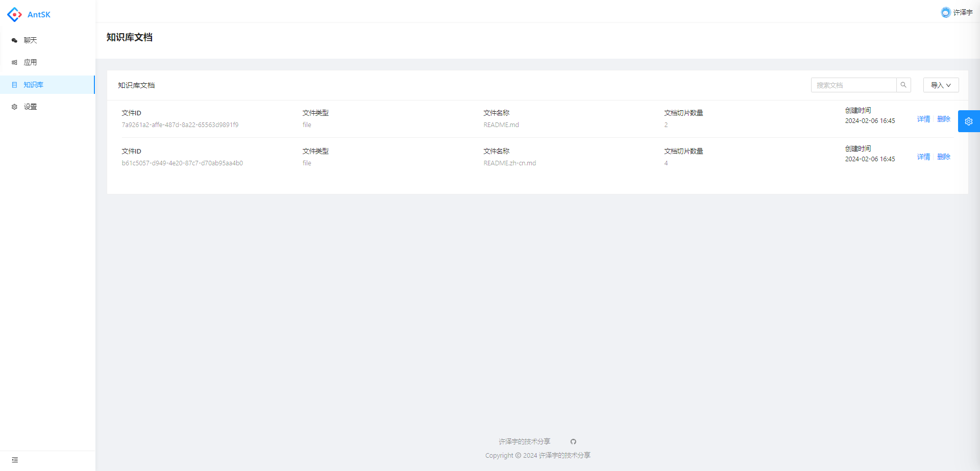Open 应用 applications menu item

pyautogui.click(x=30, y=62)
